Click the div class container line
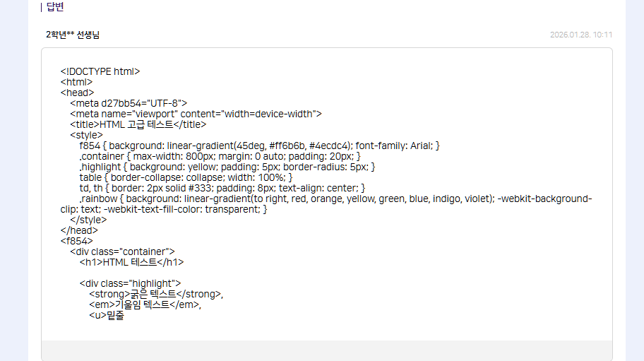 [x=122, y=251]
